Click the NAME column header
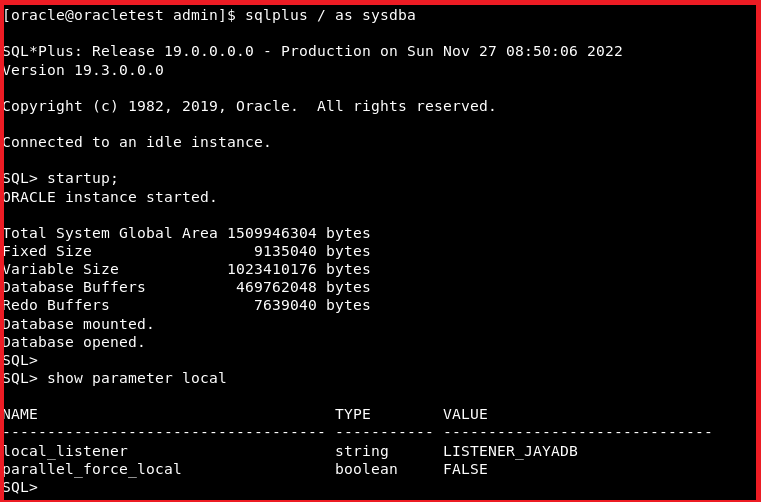The height and width of the screenshot is (502, 761). [20, 415]
